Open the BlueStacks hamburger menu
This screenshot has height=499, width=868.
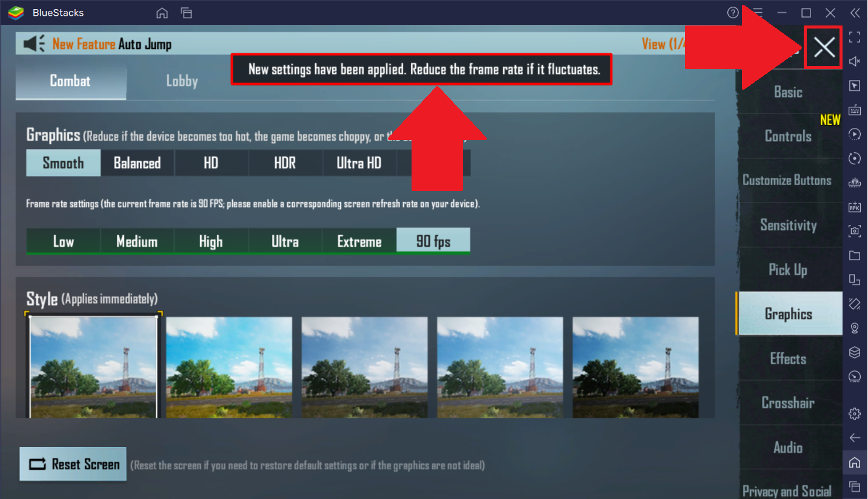point(758,13)
